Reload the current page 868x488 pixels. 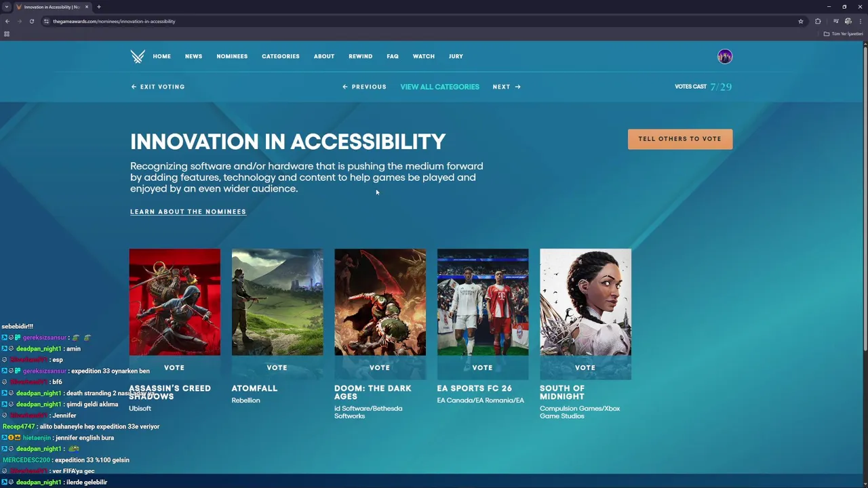point(31,21)
